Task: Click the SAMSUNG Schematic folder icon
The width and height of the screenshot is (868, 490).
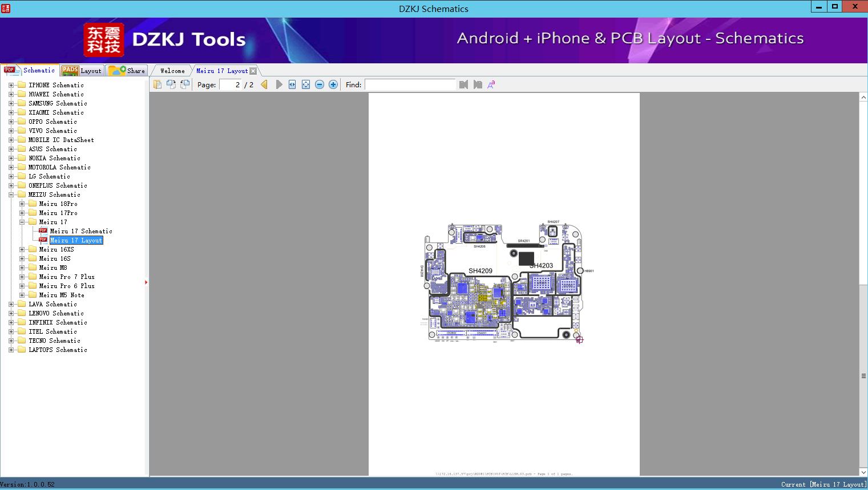Action: pyautogui.click(x=22, y=103)
